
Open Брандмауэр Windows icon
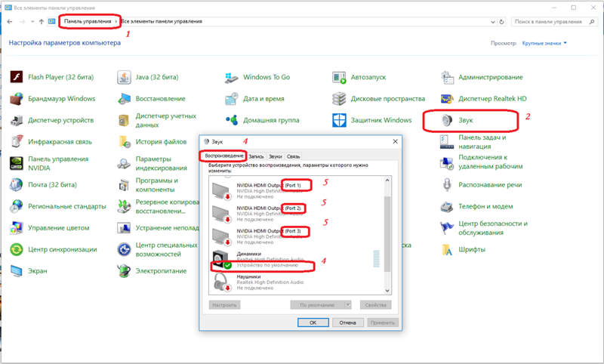[16, 99]
